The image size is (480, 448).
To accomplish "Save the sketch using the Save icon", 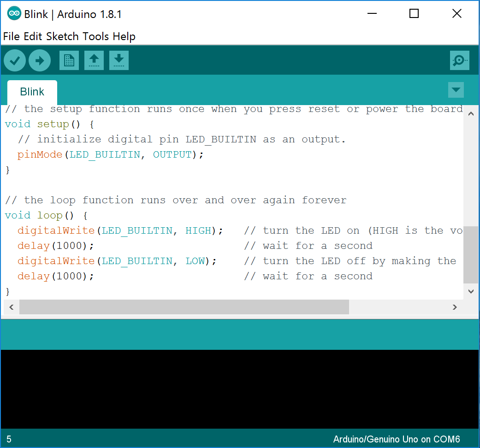I will pyautogui.click(x=119, y=60).
